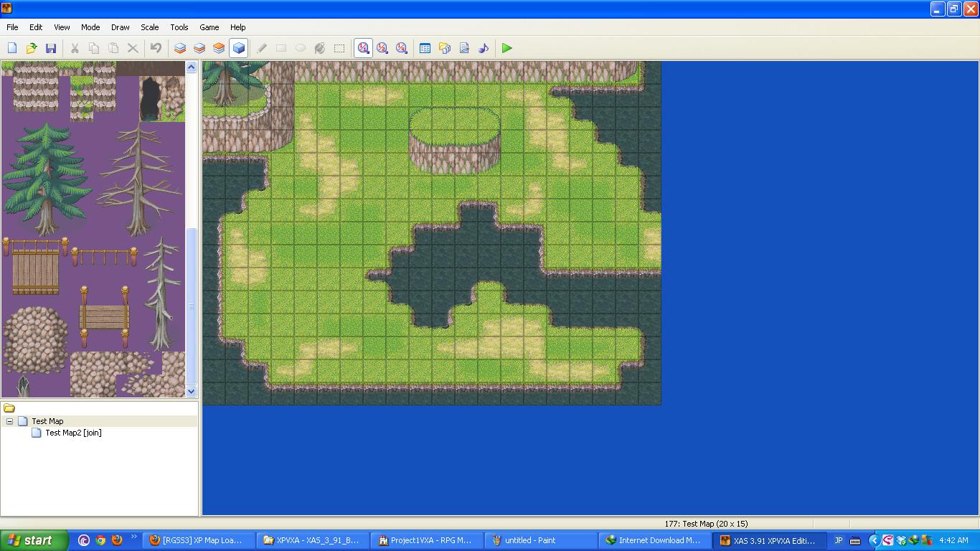
Task: Pick the green pine tree tile
Action: click(x=46, y=178)
